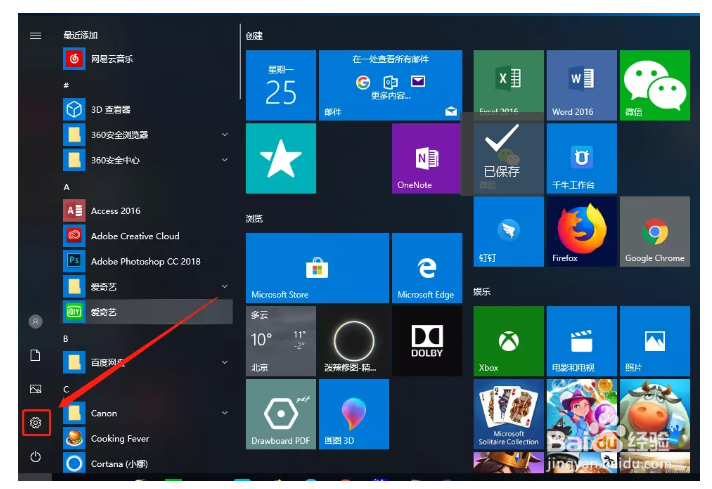Click the 最近添加 heading

pos(80,35)
